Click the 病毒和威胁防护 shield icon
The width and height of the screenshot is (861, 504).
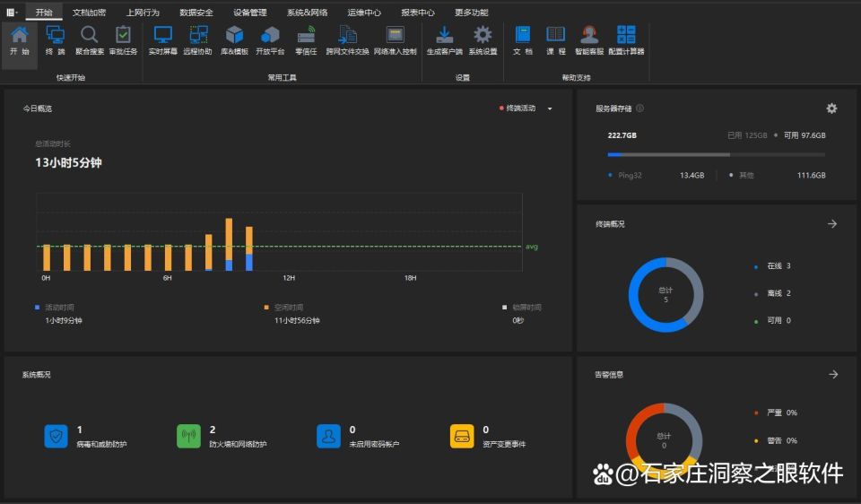[56, 437]
